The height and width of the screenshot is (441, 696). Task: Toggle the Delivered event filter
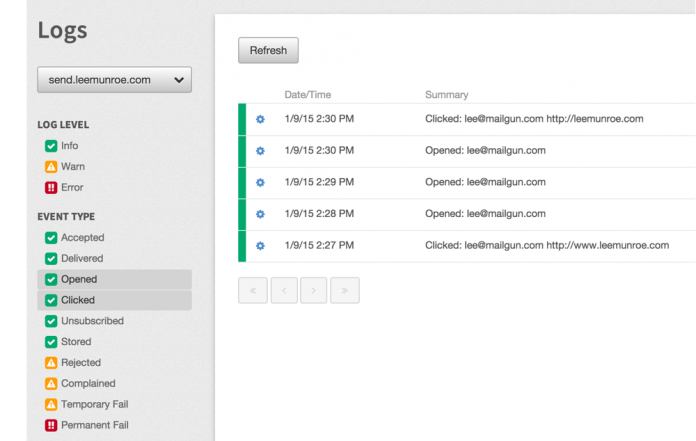[x=51, y=259]
